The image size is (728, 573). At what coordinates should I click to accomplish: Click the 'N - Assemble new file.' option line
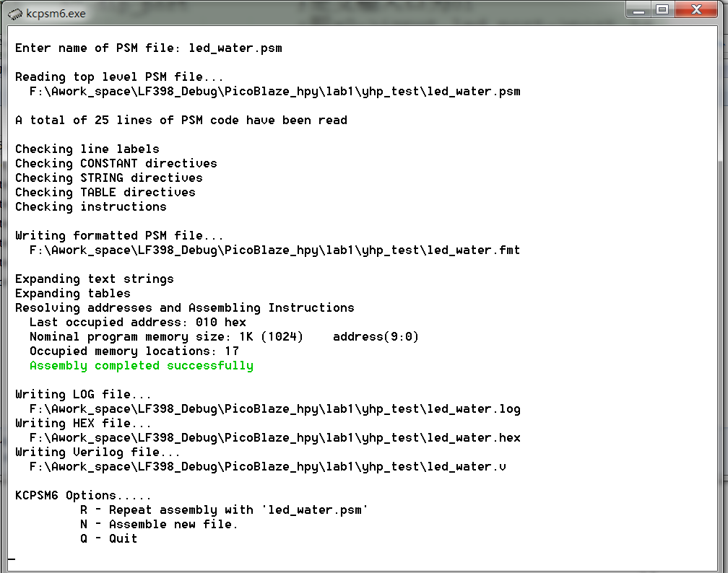pos(159,524)
